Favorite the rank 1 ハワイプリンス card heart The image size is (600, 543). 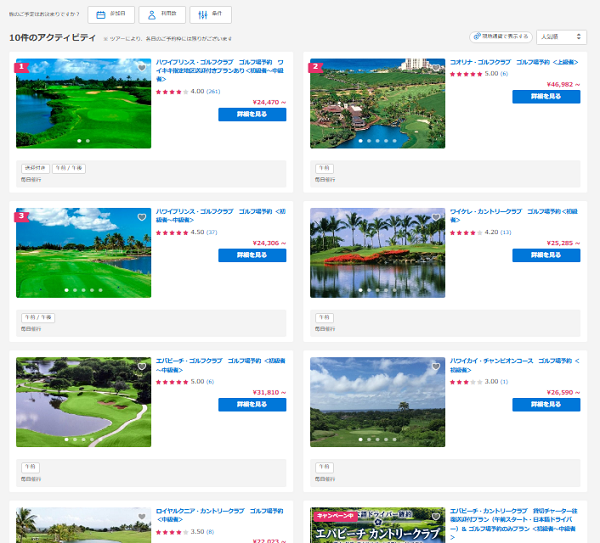pyautogui.click(x=142, y=68)
